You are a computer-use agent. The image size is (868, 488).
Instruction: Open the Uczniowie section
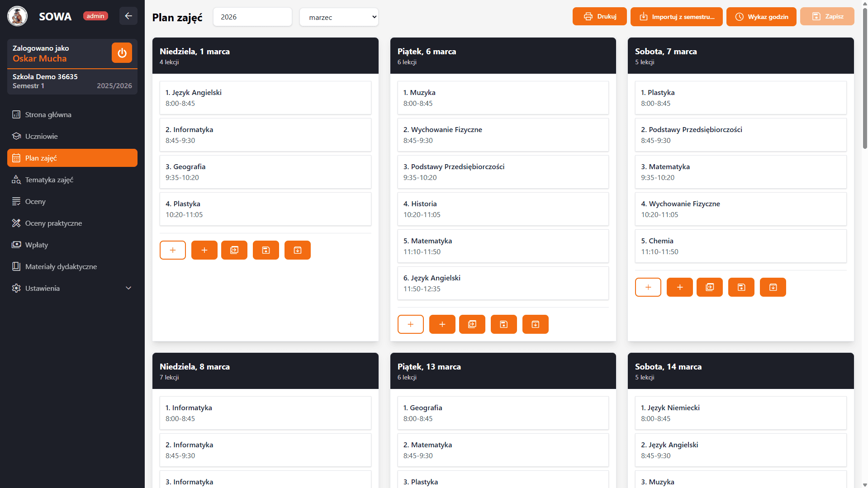tap(72, 136)
